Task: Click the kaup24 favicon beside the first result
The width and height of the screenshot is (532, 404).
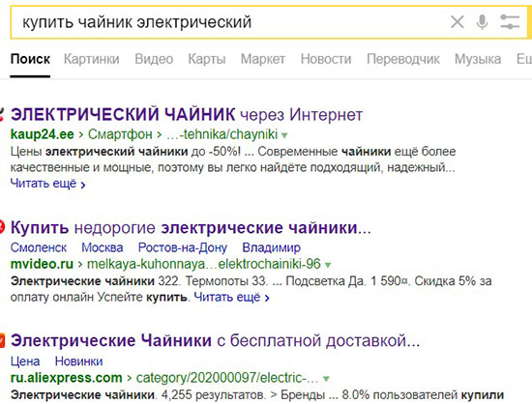Action: click(1, 115)
